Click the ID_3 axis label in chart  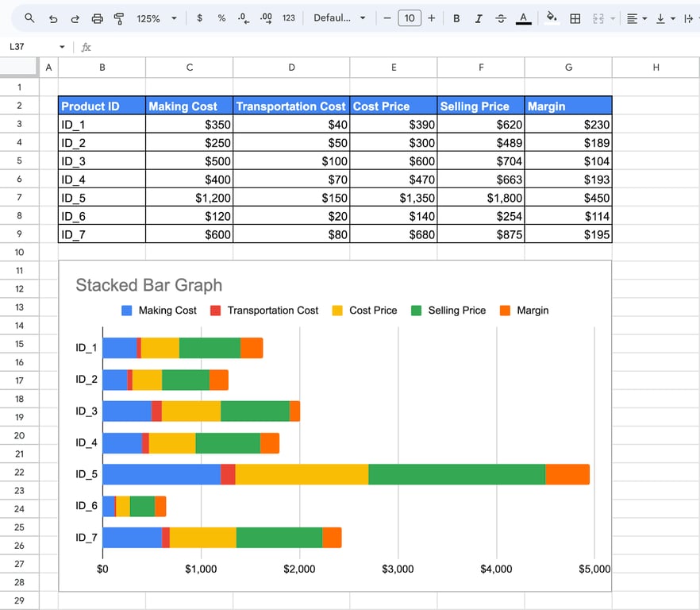[87, 411]
